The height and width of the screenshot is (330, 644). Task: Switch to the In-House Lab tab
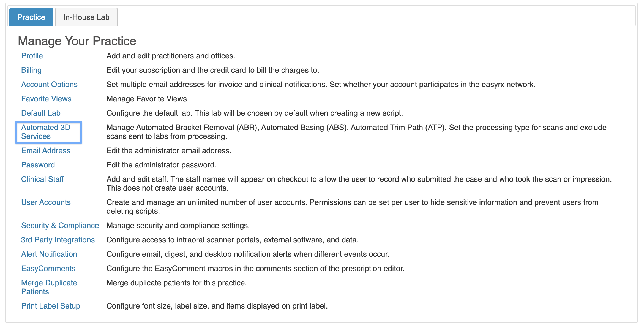pos(86,17)
